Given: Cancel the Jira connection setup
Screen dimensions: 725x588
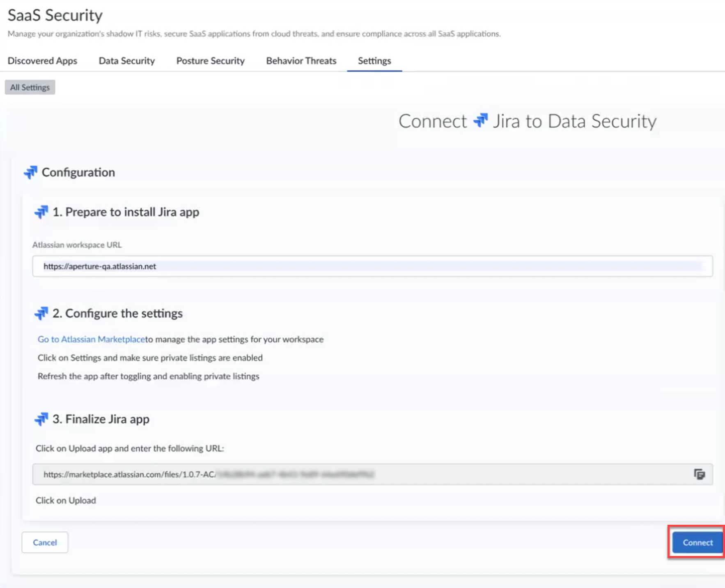Looking at the screenshot, I should point(45,542).
